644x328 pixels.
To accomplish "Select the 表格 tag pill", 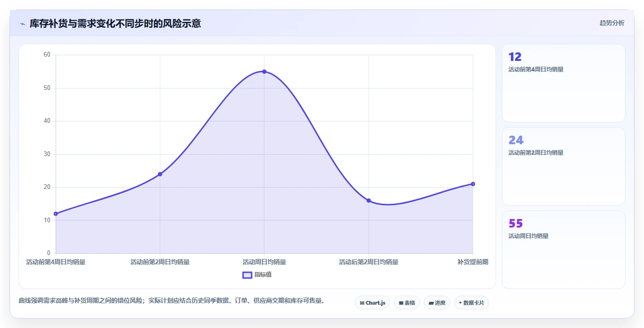I will click(x=407, y=303).
